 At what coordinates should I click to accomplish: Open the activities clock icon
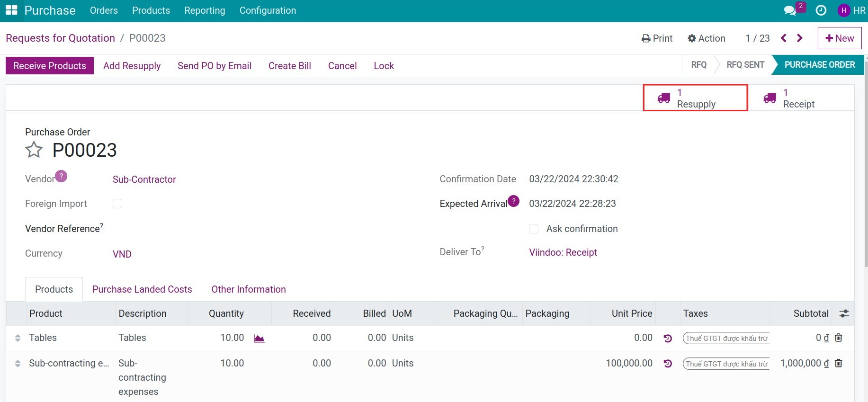[821, 10]
